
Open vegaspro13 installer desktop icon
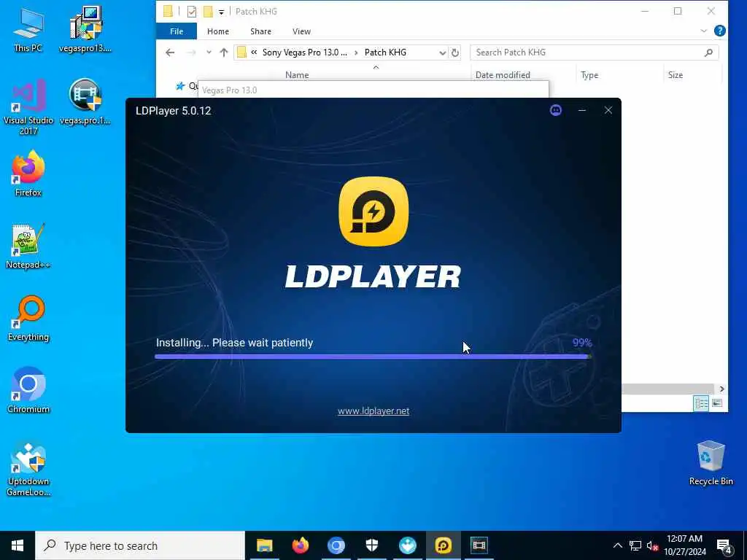(x=85, y=29)
